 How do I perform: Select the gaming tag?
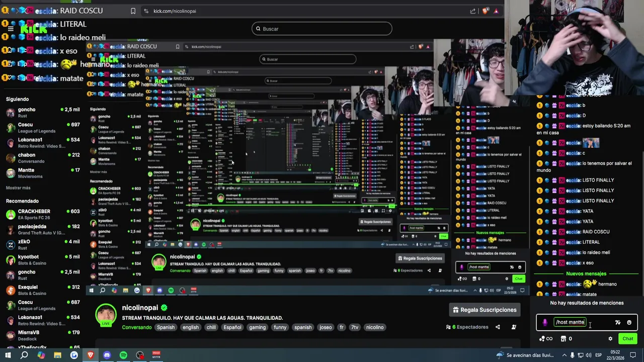(x=257, y=327)
